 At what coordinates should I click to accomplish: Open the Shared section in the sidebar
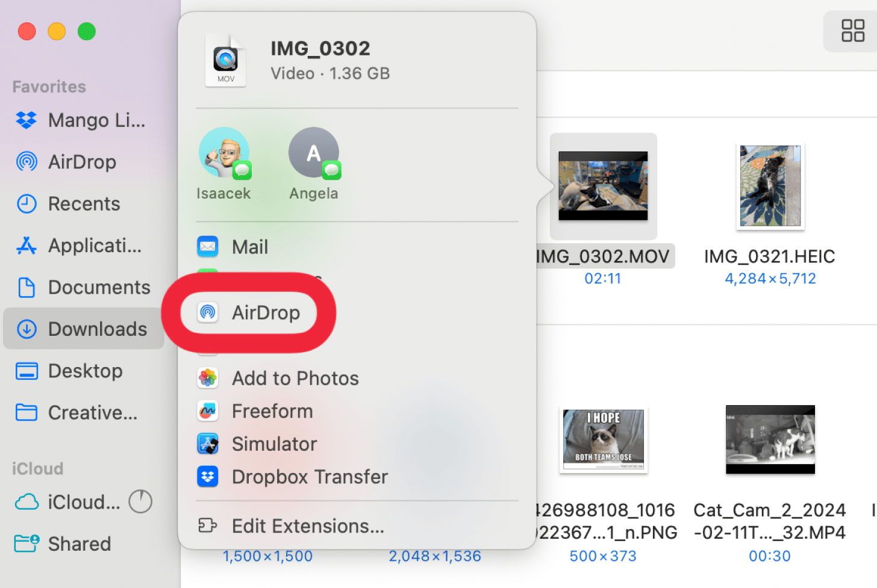pyautogui.click(x=78, y=543)
